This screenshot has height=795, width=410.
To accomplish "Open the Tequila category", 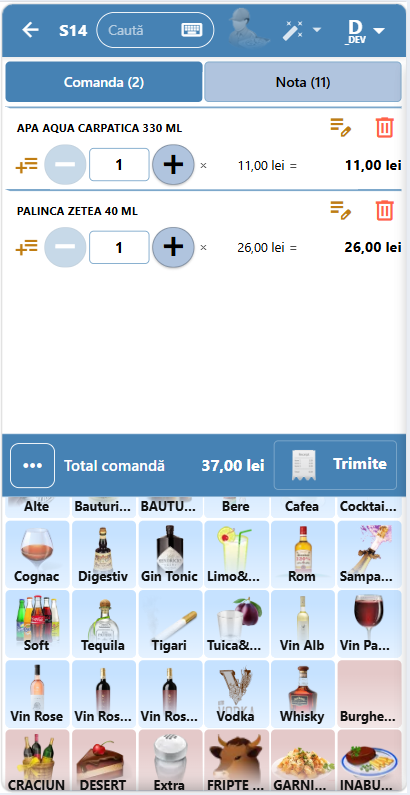I will click(103, 624).
